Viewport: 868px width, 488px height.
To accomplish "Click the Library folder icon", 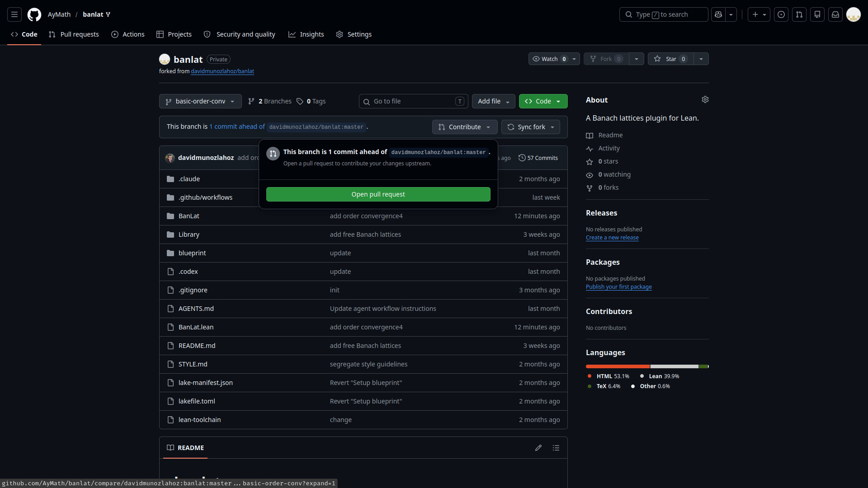I will [x=170, y=235].
